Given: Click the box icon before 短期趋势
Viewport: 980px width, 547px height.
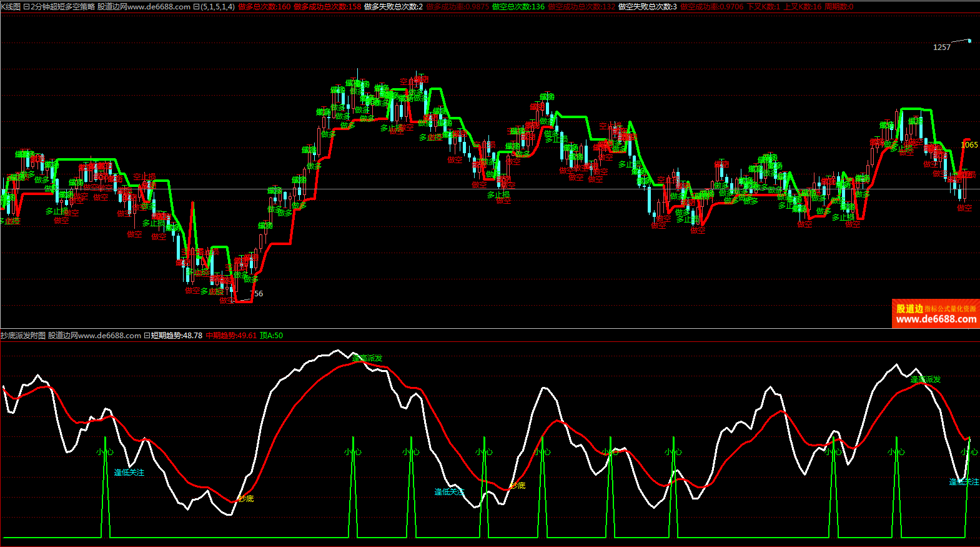Looking at the screenshot, I should point(147,336).
